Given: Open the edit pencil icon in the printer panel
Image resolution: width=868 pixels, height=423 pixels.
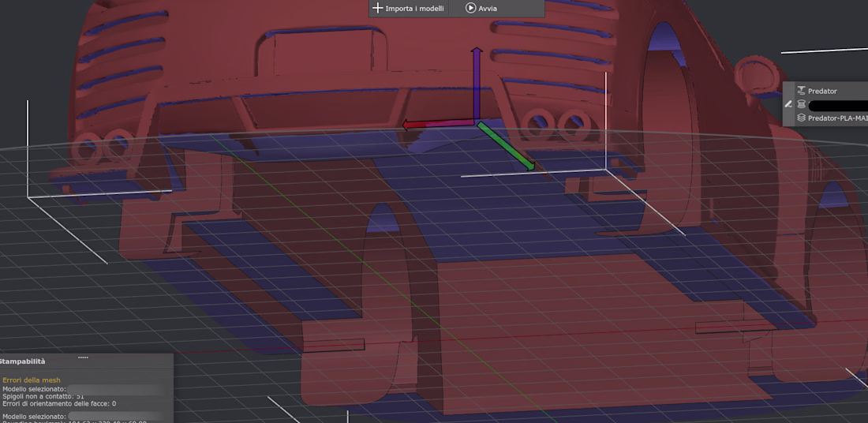Looking at the screenshot, I should [789, 104].
